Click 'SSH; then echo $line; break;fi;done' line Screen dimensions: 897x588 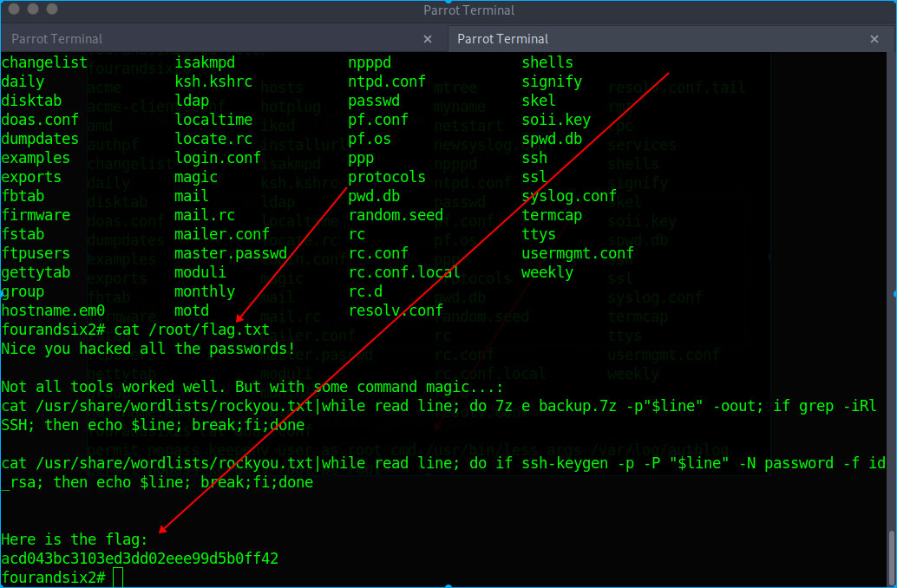click(153, 425)
